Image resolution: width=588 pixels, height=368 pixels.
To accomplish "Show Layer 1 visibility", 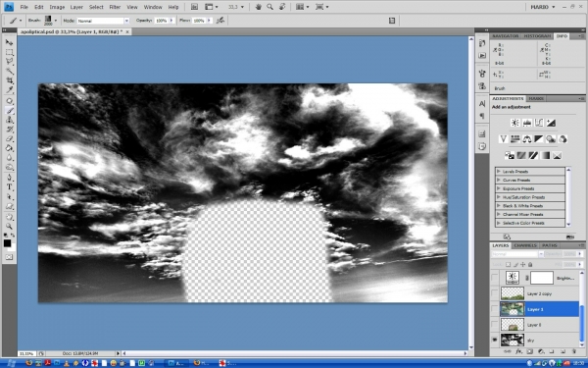I will [x=495, y=309].
